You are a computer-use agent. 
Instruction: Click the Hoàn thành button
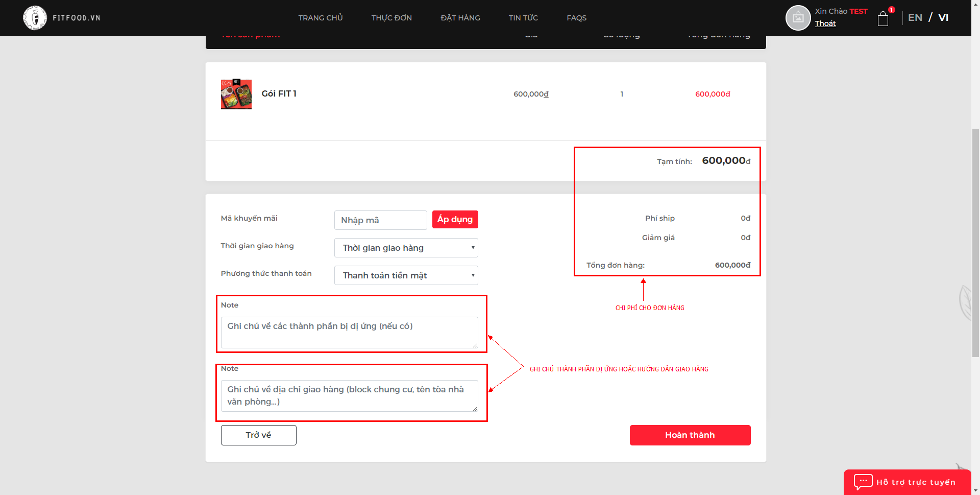[x=690, y=435]
